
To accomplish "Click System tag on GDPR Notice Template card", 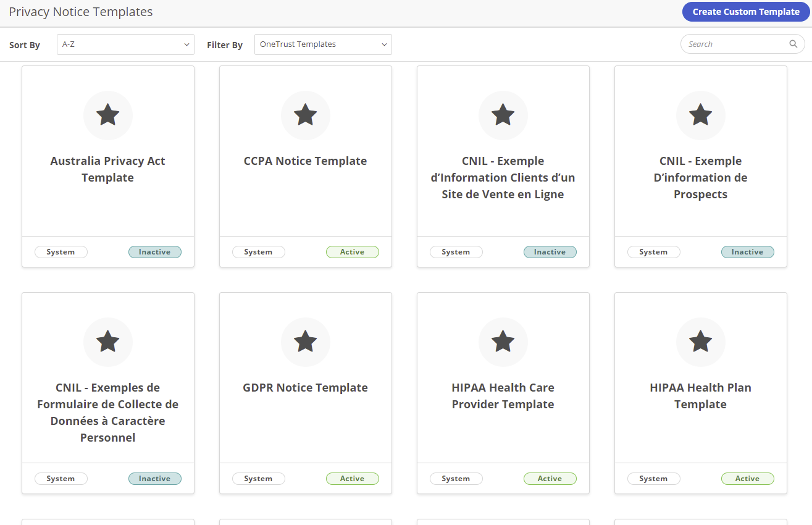I will point(259,479).
